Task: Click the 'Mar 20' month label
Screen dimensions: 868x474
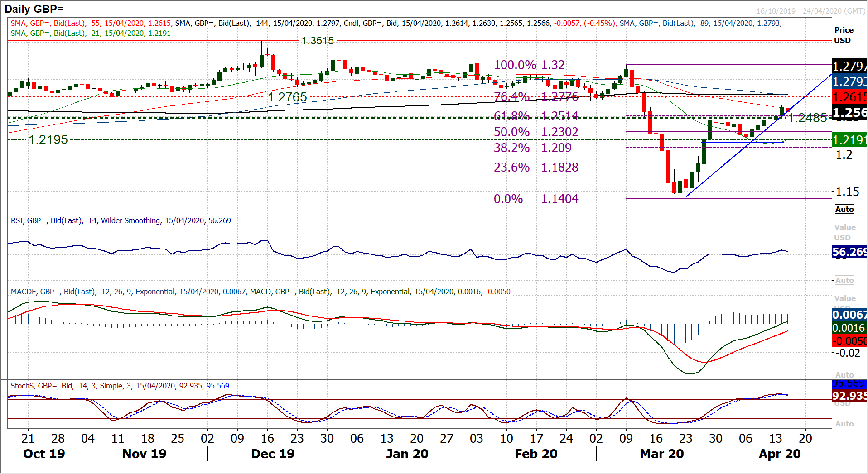Action: point(662,454)
